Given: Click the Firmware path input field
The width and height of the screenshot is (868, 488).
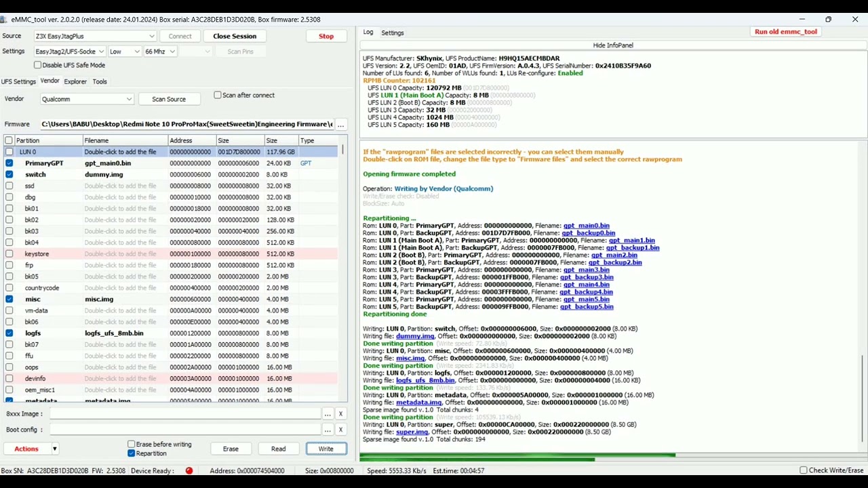Looking at the screenshot, I should [x=186, y=124].
